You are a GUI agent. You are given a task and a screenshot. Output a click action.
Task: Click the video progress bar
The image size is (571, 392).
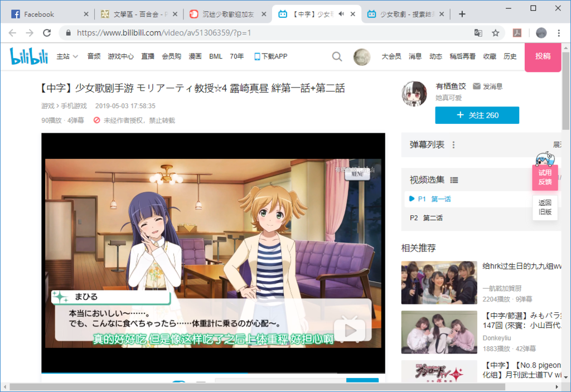213,372
